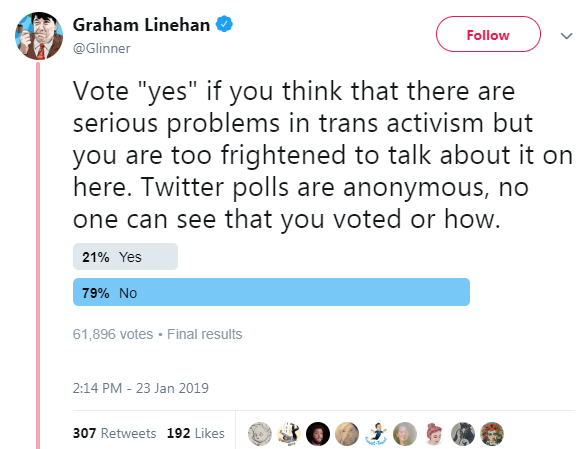
Task: Follow the Graham Linehan account
Action: point(488,34)
